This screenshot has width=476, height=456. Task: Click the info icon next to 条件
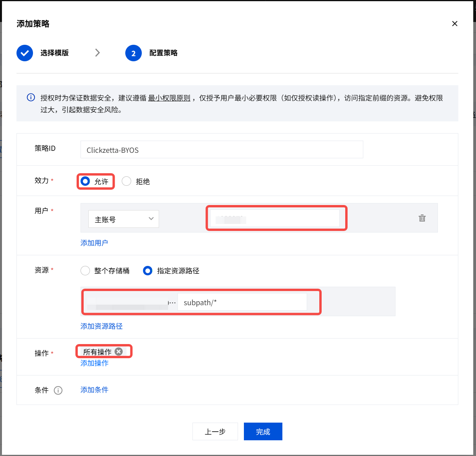coord(58,390)
